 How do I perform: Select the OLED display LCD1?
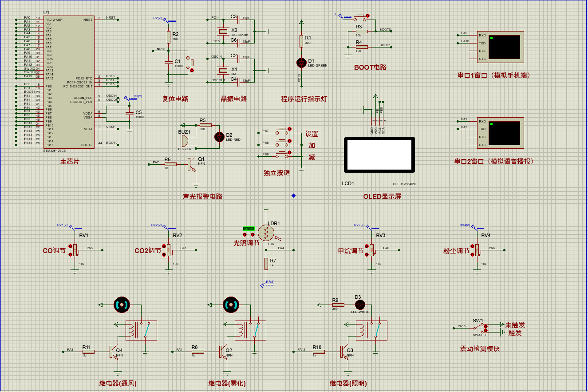click(x=380, y=154)
